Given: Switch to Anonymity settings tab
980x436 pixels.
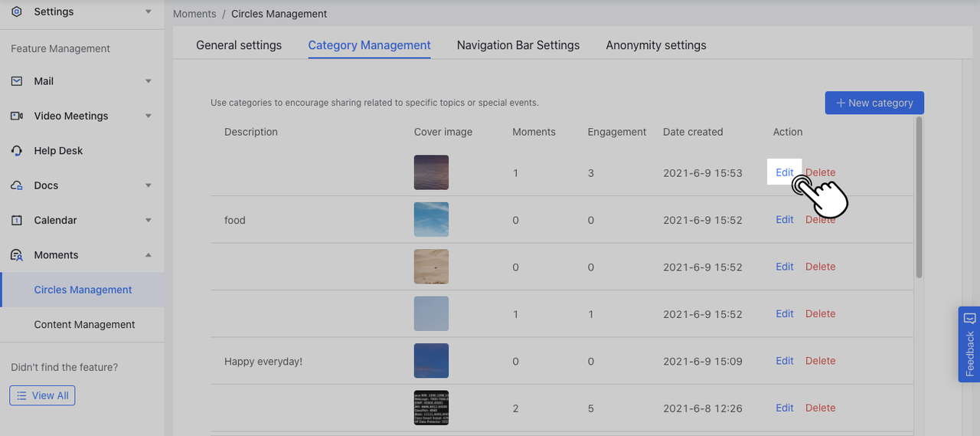Looking at the screenshot, I should [x=655, y=45].
